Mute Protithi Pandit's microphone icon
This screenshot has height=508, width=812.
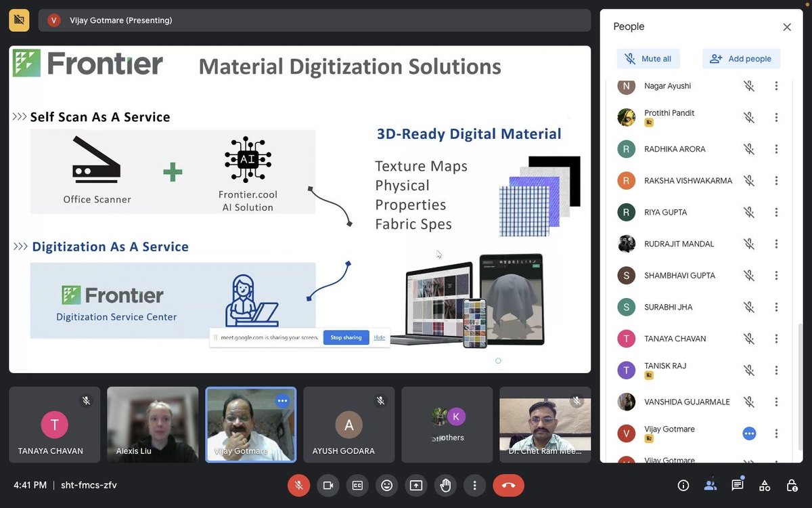(x=749, y=117)
